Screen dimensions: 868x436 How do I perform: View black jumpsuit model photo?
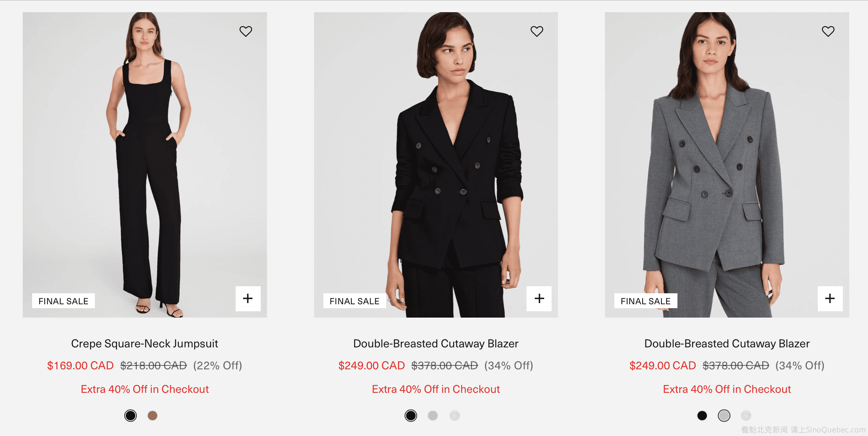[x=145, y=165]
